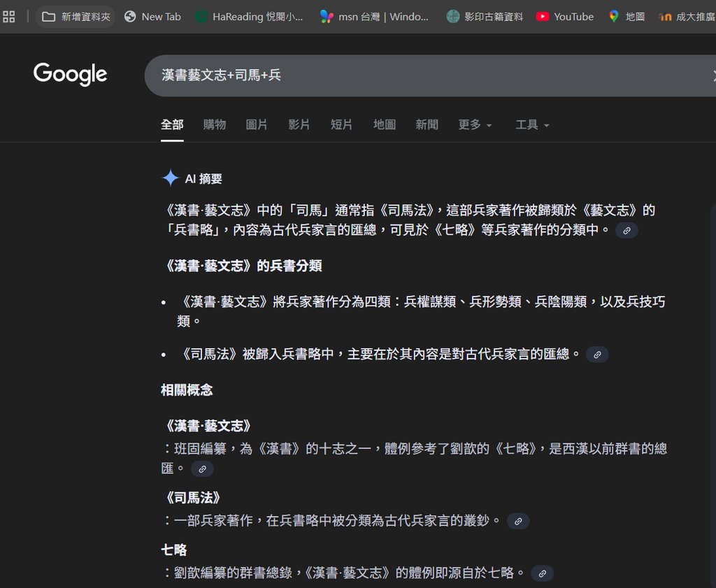Viewport: 716px width, 588px height.
Task: Click source link icon after 七略 summary paragraph
Action: tap(626, 231)
